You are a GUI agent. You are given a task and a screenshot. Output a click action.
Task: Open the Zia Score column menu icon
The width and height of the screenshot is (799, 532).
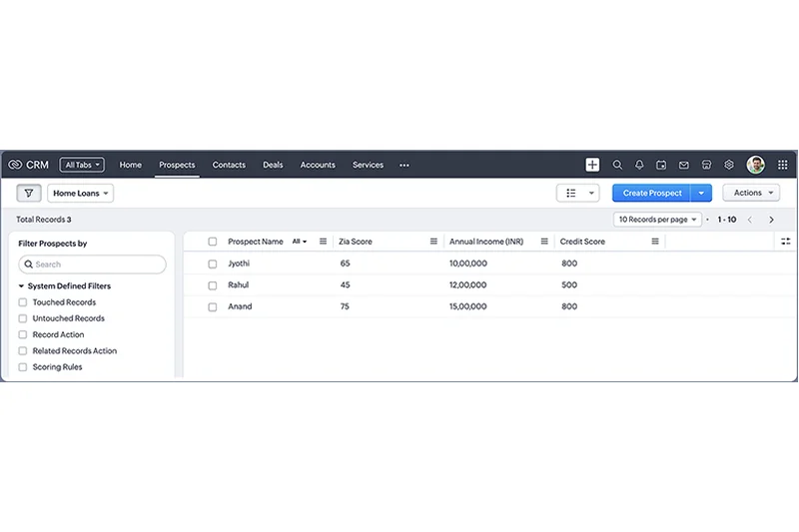pos(433,242)
